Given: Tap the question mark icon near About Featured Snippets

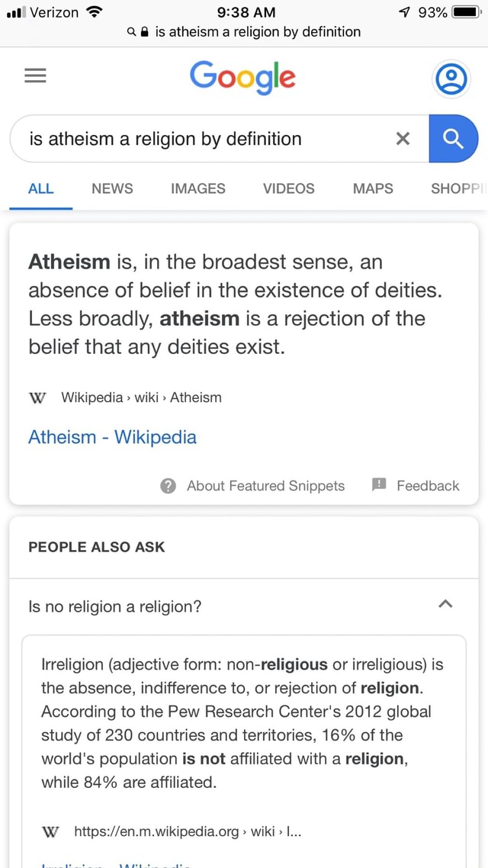Looking at the screenshot, I should (x=167, y=485).
